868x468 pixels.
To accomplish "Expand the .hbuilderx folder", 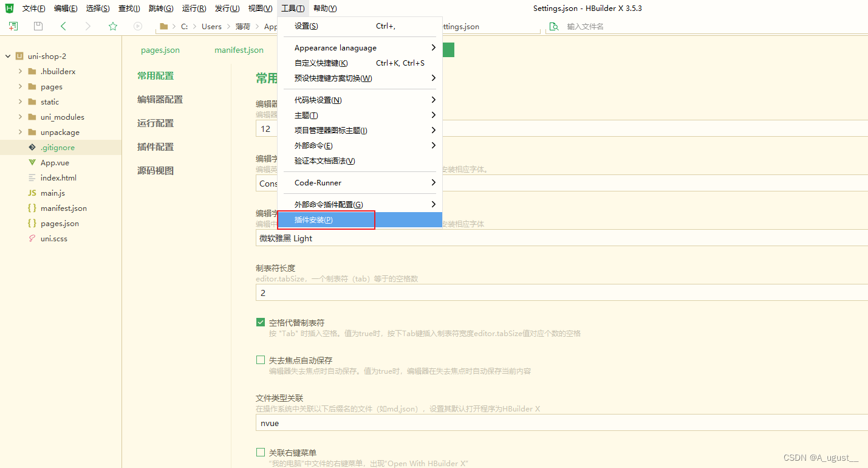I will [x=20, y=71].
